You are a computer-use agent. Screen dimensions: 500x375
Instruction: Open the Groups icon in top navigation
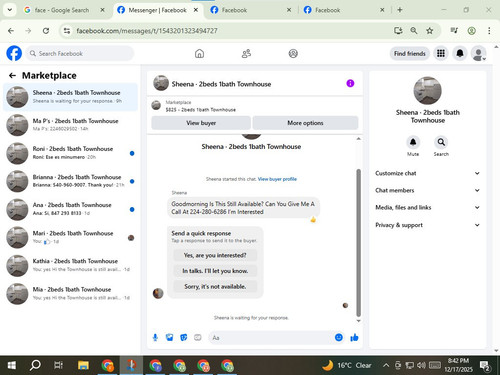click(x=293, y=53)
